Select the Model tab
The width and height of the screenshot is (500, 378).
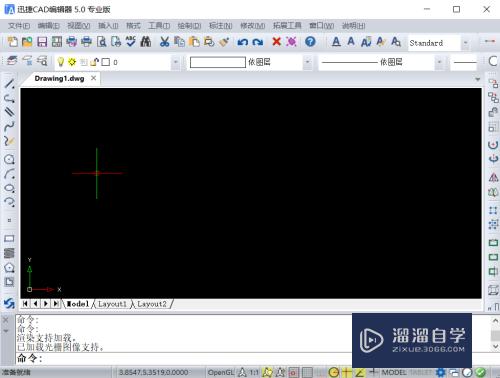[x=78, y=304]
